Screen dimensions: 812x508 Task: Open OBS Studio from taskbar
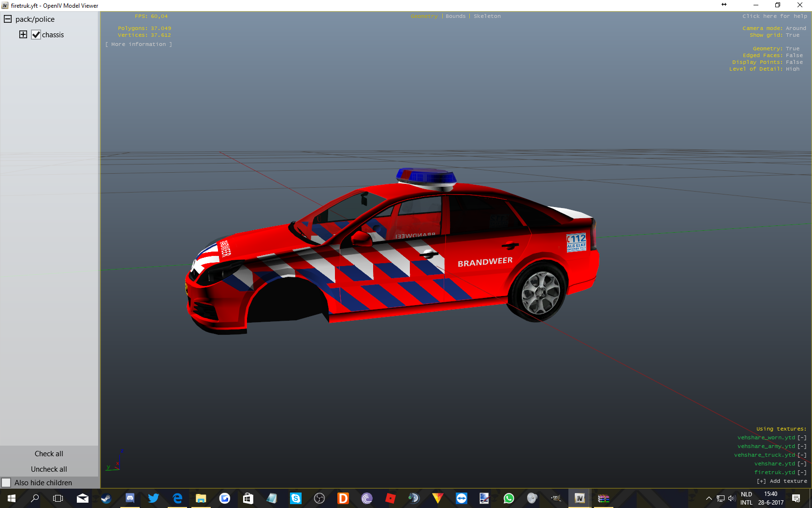[x=319, y=498]
